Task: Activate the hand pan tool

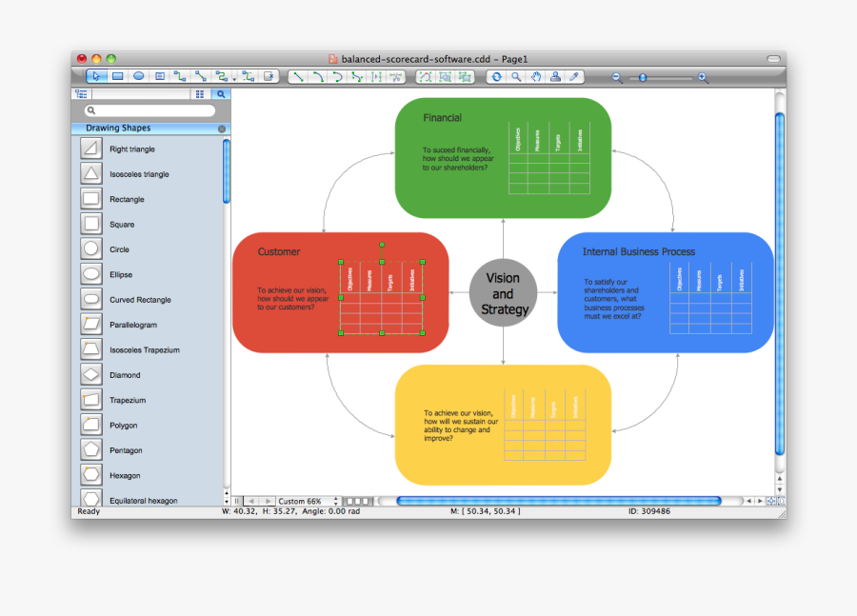Action: 536,77
